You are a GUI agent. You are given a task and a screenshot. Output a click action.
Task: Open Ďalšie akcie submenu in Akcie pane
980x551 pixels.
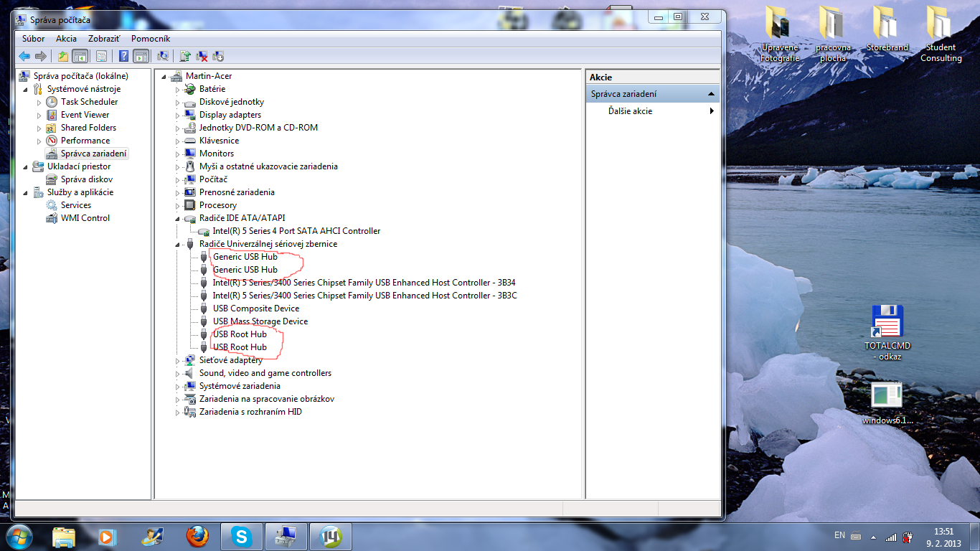click(x=653, y=111)
